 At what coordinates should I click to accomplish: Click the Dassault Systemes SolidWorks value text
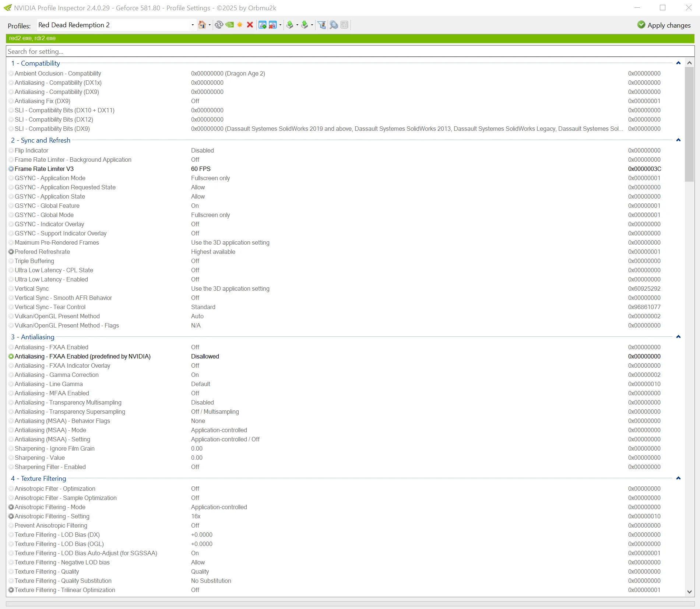pyautogui.click(x=407, y=129)
